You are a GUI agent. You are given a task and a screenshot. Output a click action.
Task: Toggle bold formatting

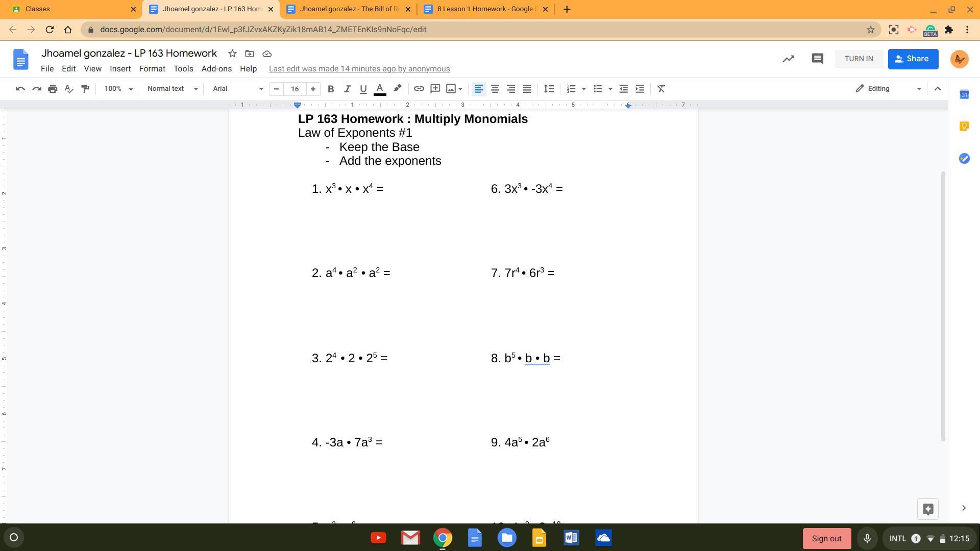[331, 89]
